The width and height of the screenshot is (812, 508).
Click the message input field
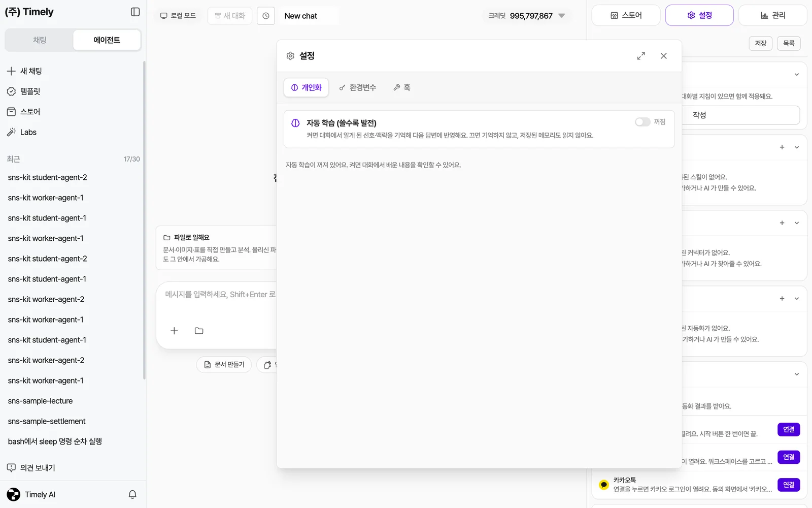220,295
